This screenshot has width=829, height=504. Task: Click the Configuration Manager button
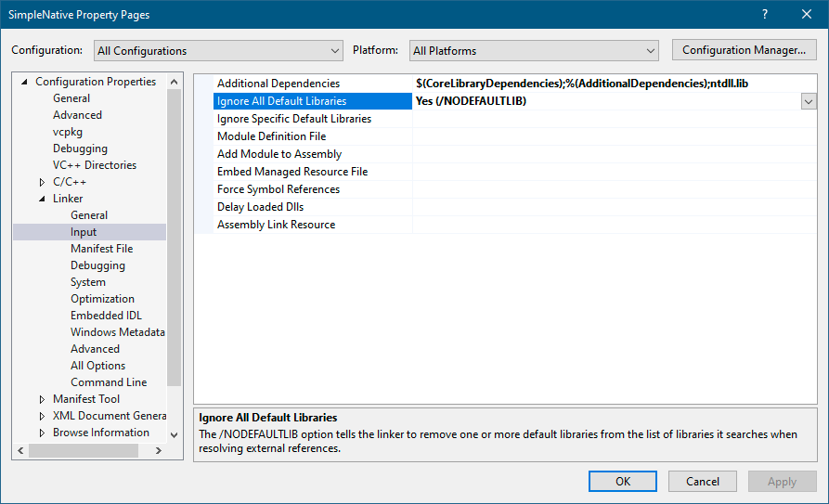tap(744, 50)
